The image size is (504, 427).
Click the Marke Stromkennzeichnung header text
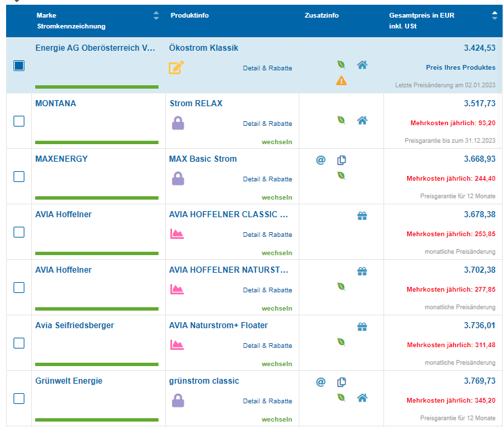pos(71,21)
